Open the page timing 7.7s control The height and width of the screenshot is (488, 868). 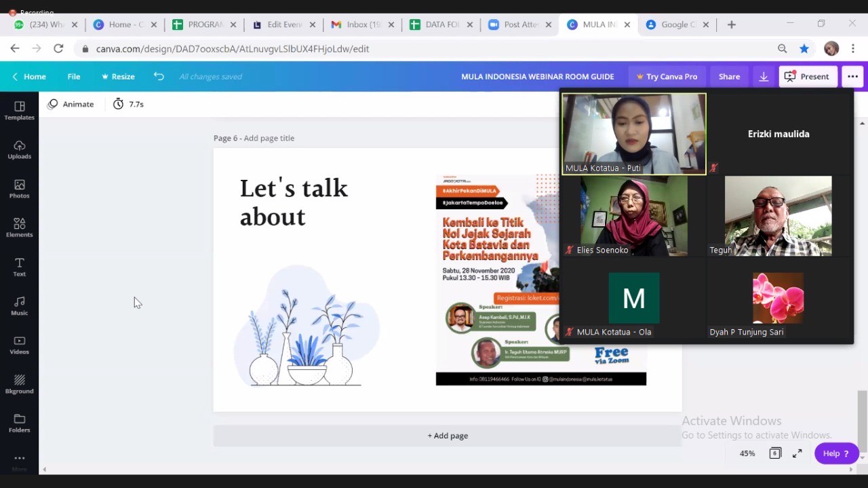[x=129, y=104]
